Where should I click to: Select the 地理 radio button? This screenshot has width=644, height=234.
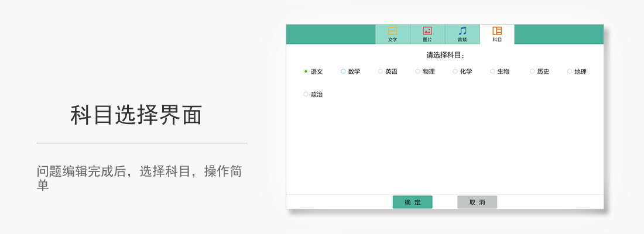point(570,71)
